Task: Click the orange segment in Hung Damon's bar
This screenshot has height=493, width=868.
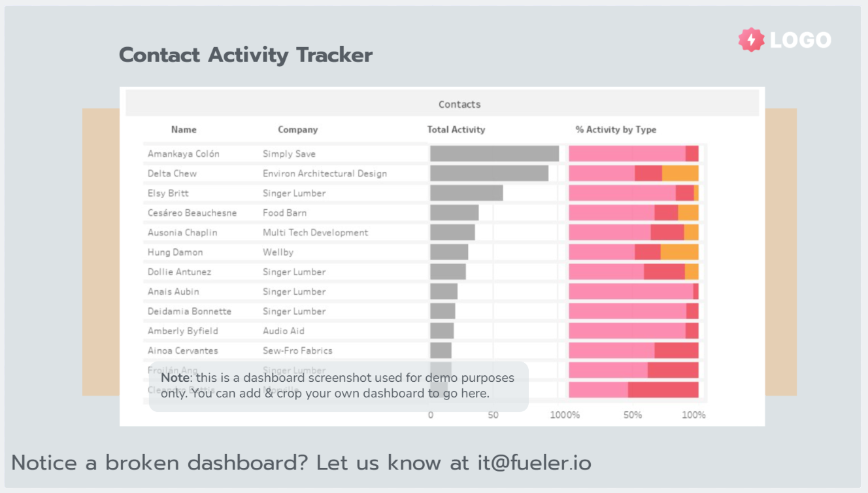Action: tap(679, 252)
